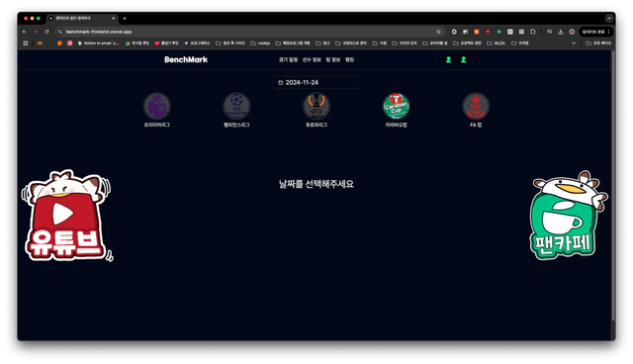
Task: Open the browser downloads icon
Action: pyautogui.click(x=561, y=32)
